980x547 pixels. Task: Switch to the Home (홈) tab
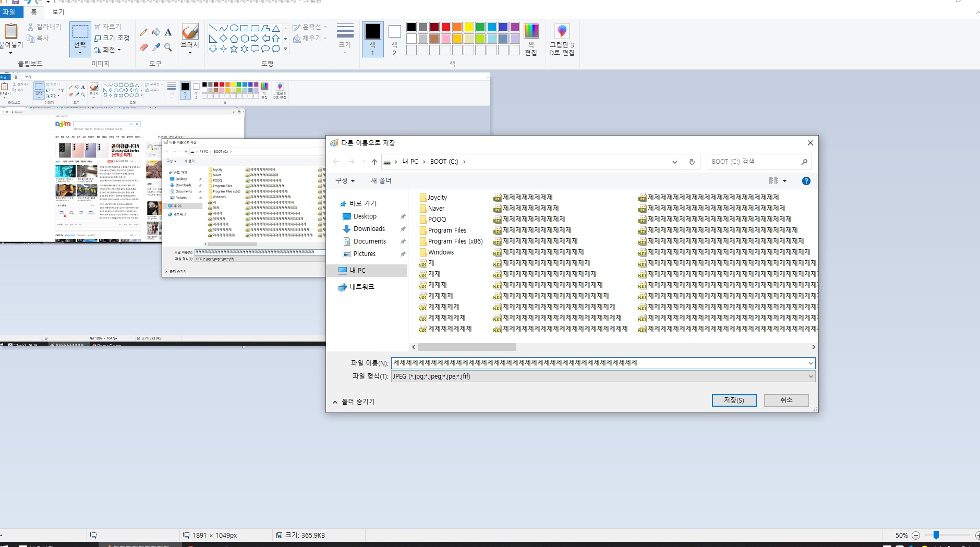[34, 12]
